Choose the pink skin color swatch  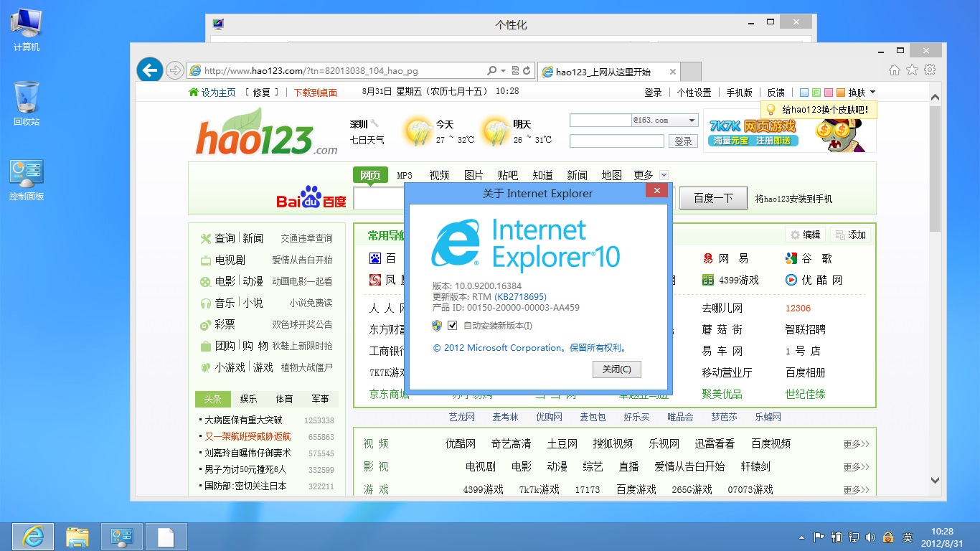click(829, 93)
